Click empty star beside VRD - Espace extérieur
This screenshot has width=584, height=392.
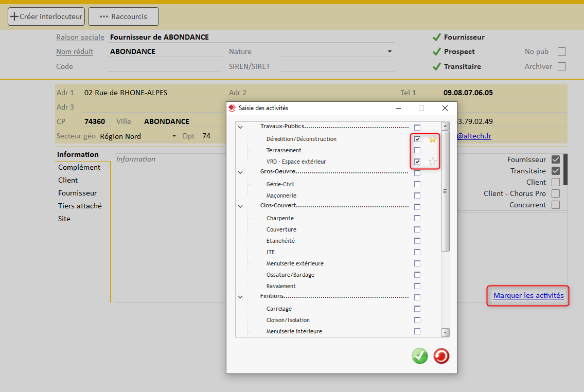click(433, 162)
